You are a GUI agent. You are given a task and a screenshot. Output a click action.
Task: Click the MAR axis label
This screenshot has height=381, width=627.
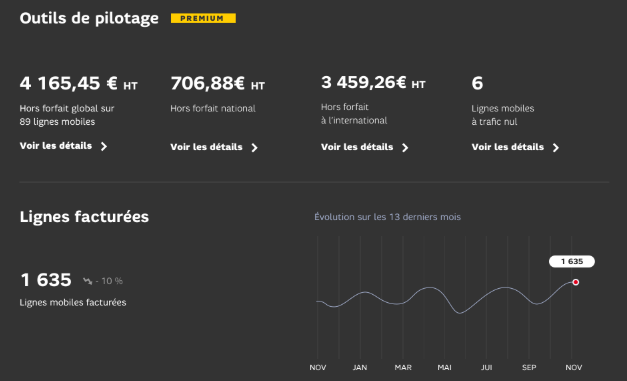coord(403,367)
